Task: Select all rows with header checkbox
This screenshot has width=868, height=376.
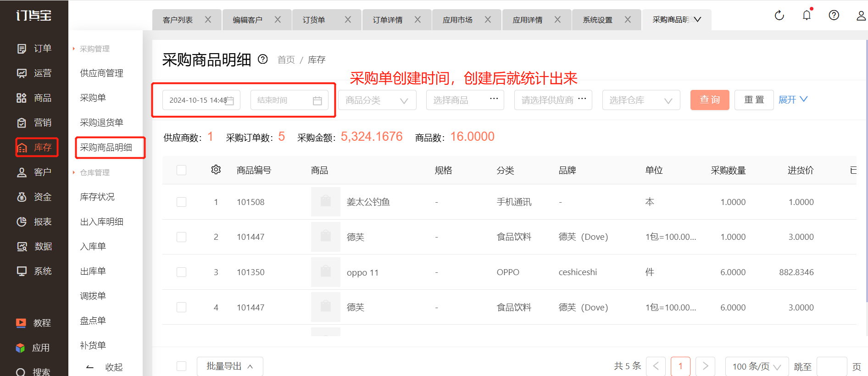Action: tap(182, 170)
